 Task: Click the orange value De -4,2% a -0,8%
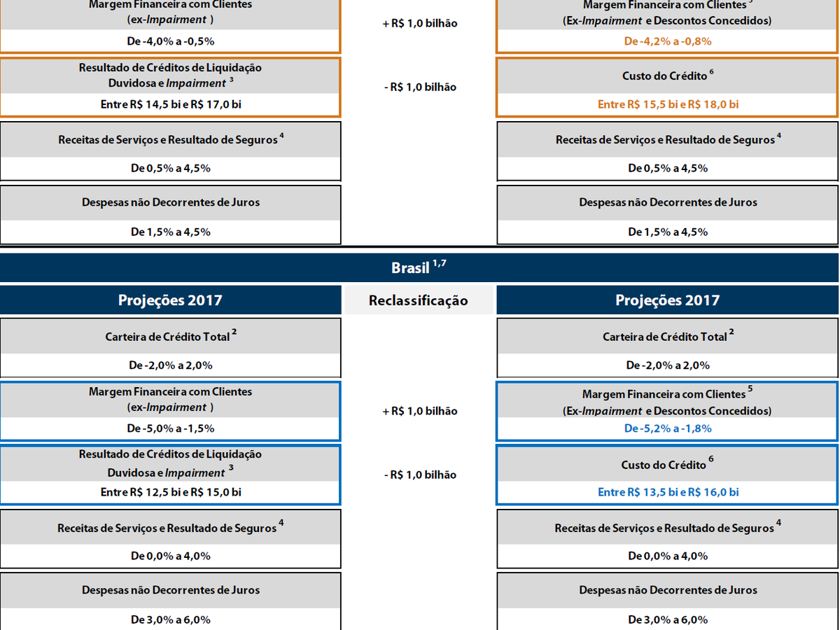[667, 41]
